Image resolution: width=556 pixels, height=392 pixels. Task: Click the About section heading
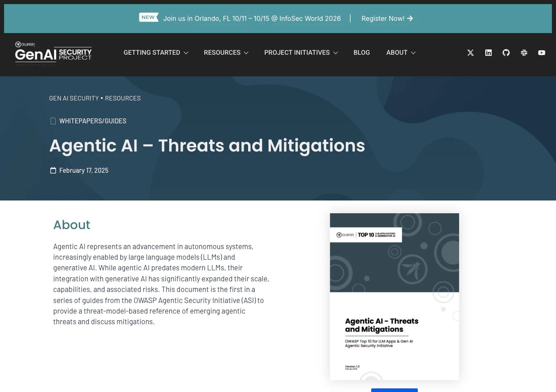pos(72,225)
